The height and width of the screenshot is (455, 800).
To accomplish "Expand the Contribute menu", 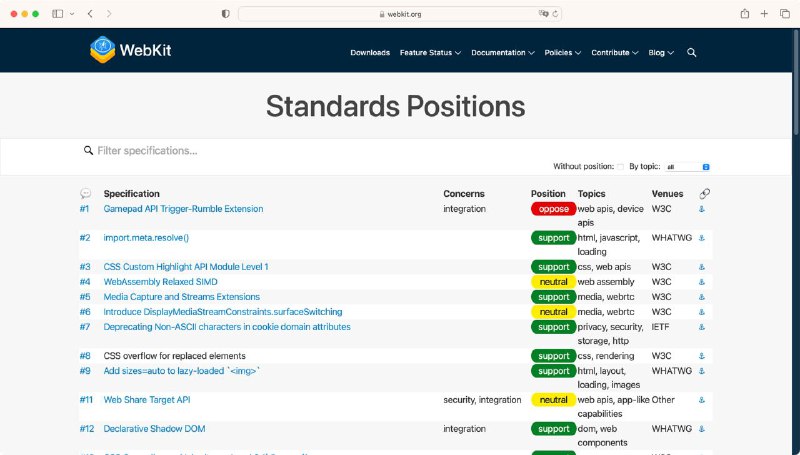I will click(x=615, y=53).
